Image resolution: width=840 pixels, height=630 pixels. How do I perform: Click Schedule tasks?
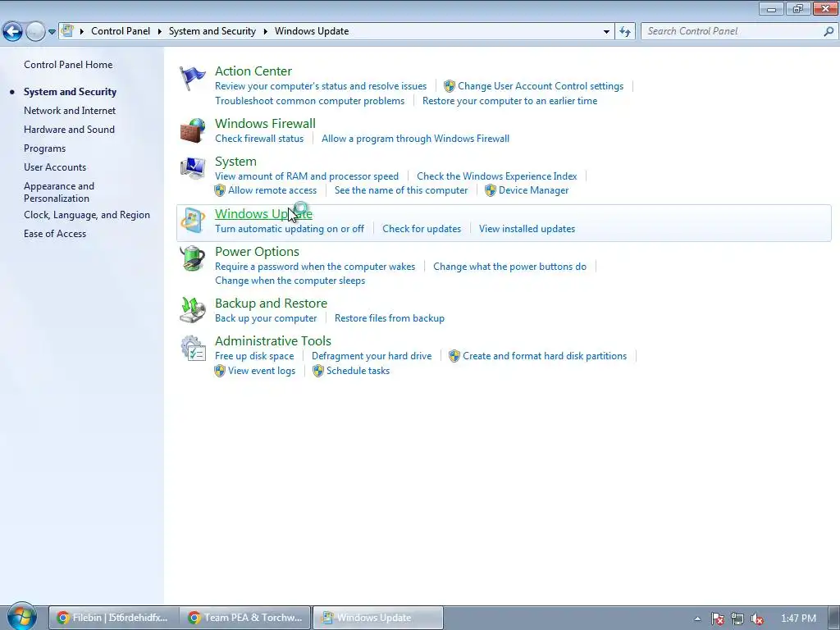pyautogui.click(x=358, y=371)
